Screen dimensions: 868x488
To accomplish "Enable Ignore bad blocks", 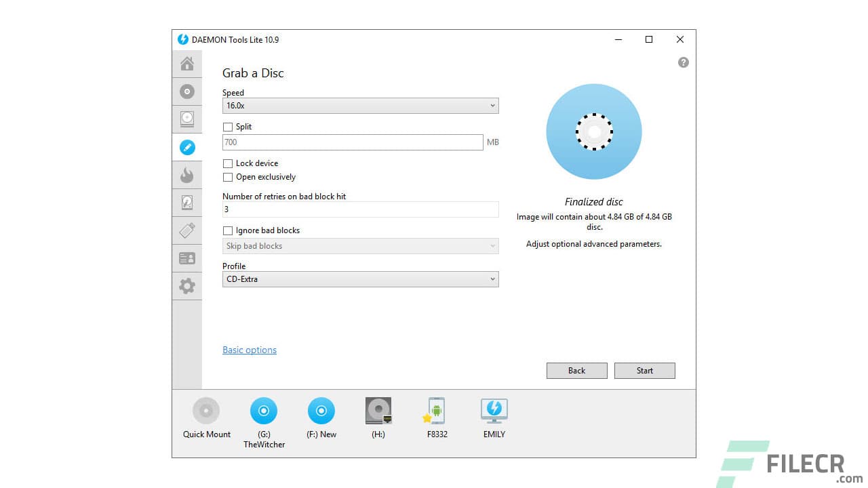I will click(x=228, y=230).
